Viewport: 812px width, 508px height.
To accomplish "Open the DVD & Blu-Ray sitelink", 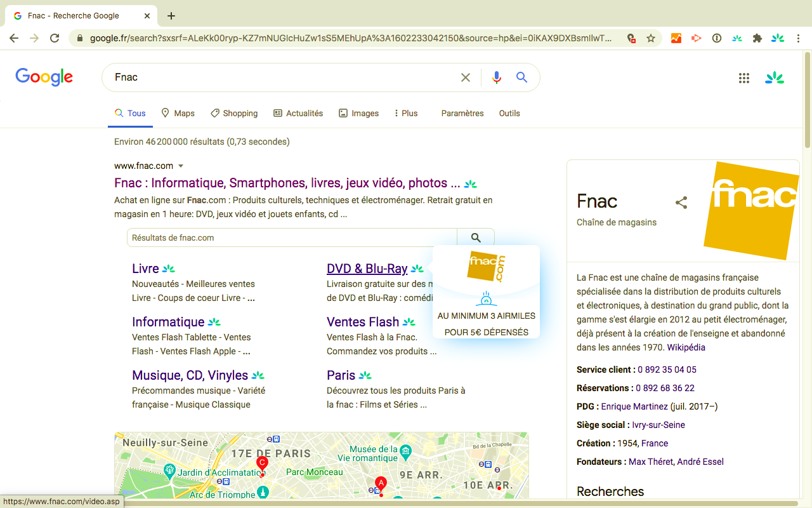I will 367,269.
